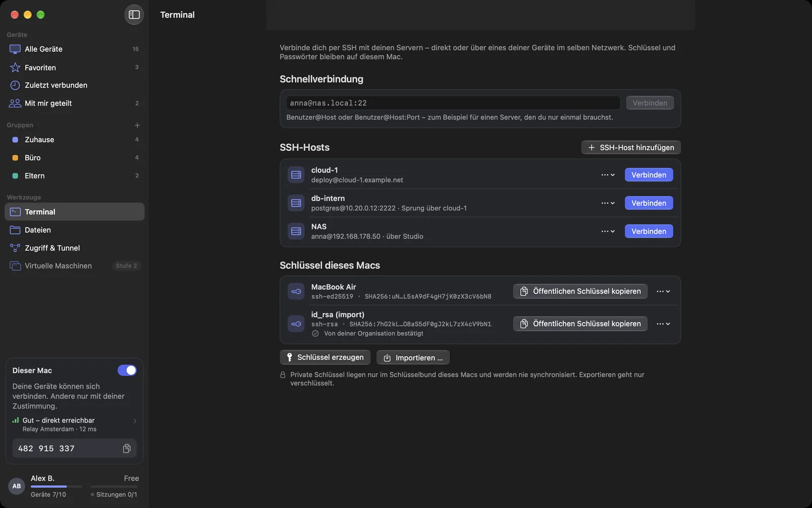Click the NAS server icon
The height and width of the screenshot is (508, 812).
[x=296, y=231]
